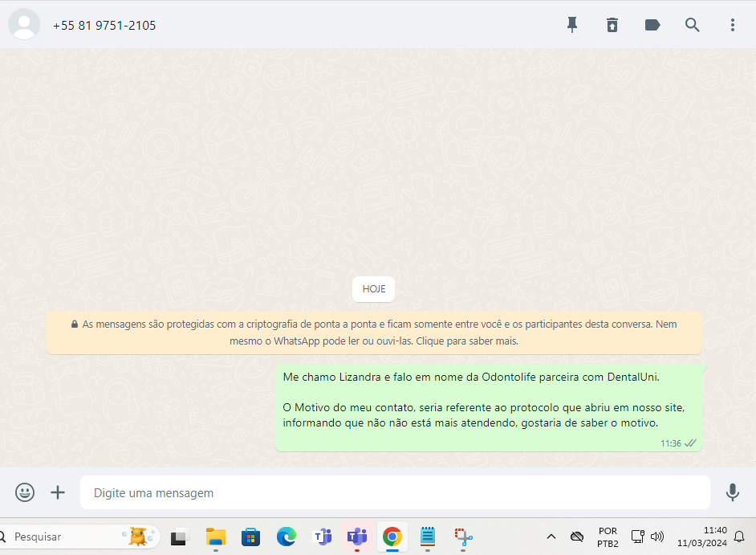Open the Snipping Tool on the taskbar
756x555 pixels.
(463, 537)
